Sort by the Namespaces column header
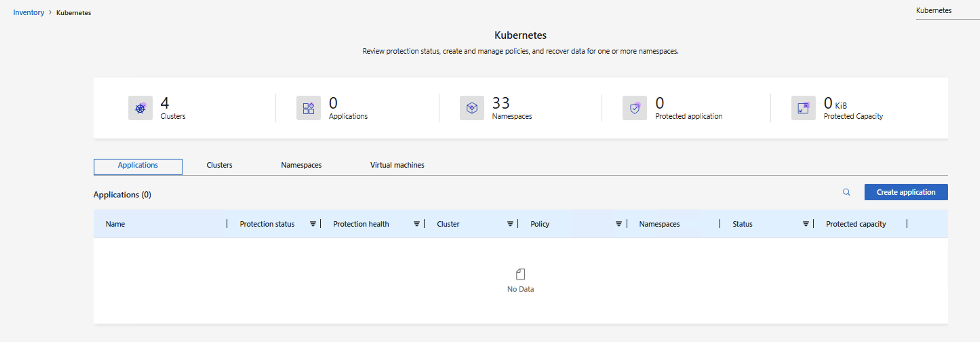The height and width of the screenshot is (342, 980). [659, 224]
